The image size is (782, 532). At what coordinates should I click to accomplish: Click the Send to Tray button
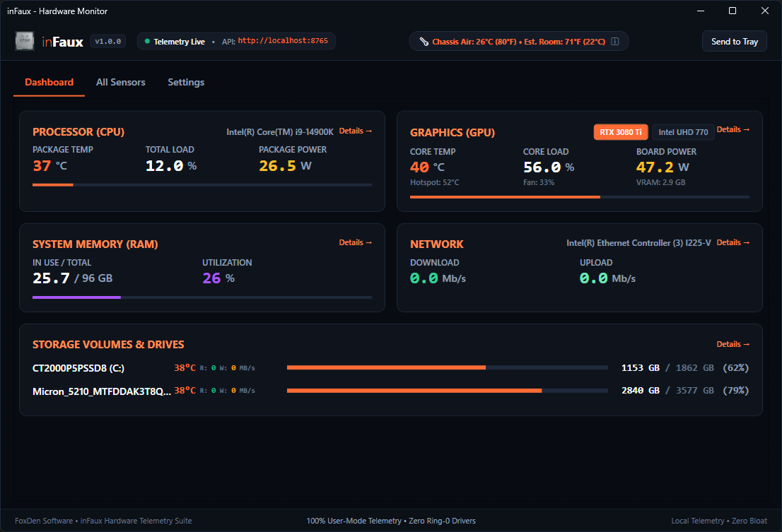click(x=734, y=42)
